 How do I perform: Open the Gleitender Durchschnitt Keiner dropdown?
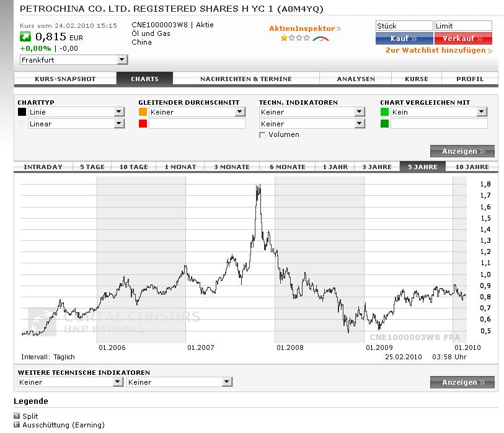(197, 112)
